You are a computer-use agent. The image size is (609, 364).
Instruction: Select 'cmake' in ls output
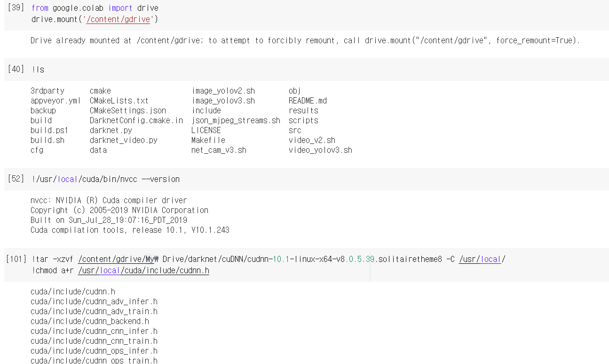click(100, 91)
